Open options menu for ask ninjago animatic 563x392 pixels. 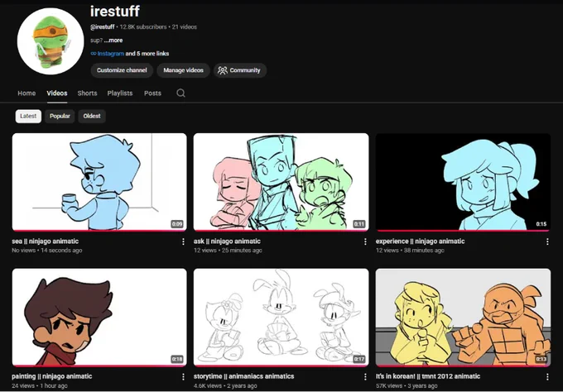[365, 242]
